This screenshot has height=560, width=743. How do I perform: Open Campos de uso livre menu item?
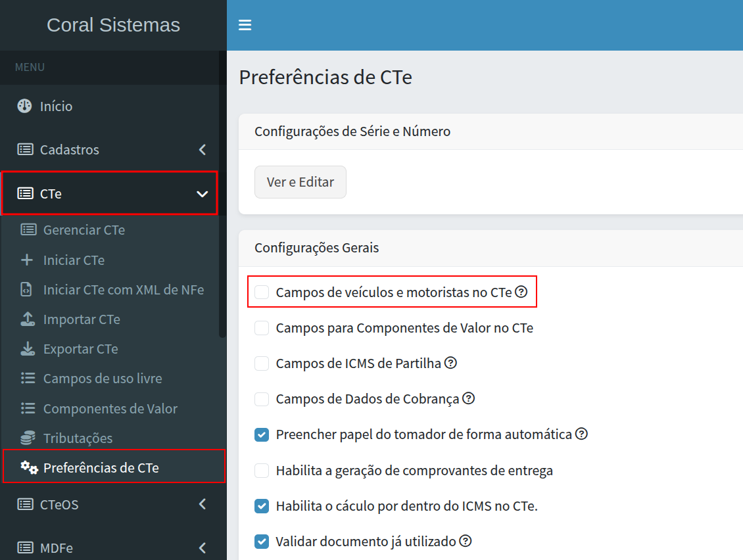[x=102, y=379]
